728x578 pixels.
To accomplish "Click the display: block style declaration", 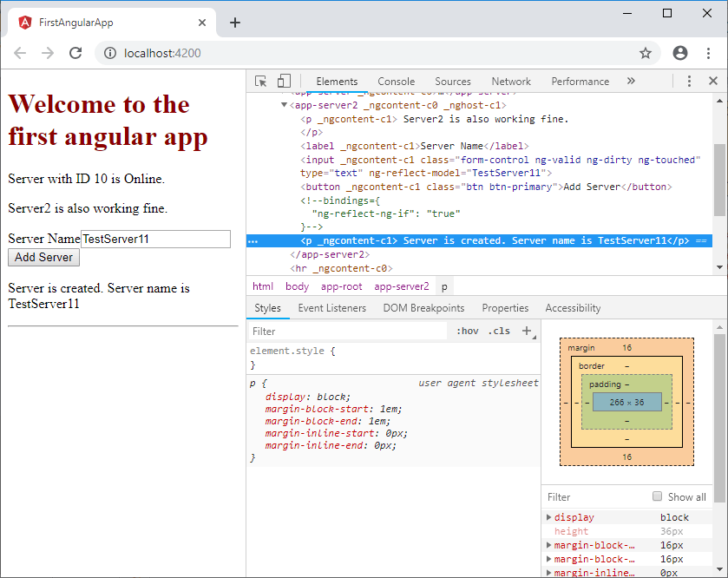I will [308, 397].
